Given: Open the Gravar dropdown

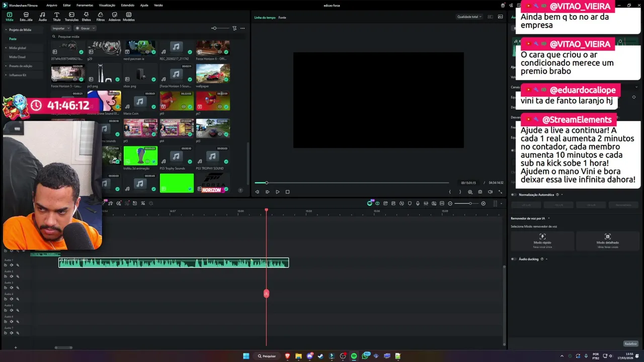Looking at the screenshot, I should (x=85, y=28).
